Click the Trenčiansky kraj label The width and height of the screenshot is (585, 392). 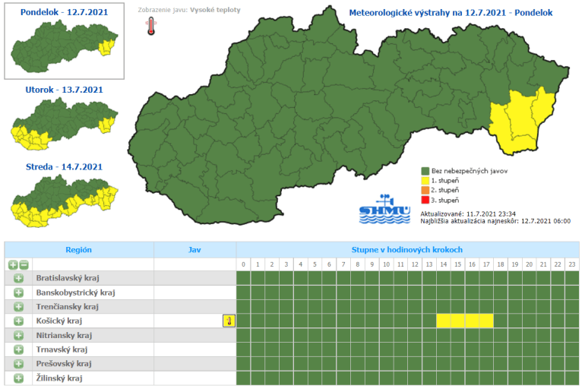tap(68, 307)
